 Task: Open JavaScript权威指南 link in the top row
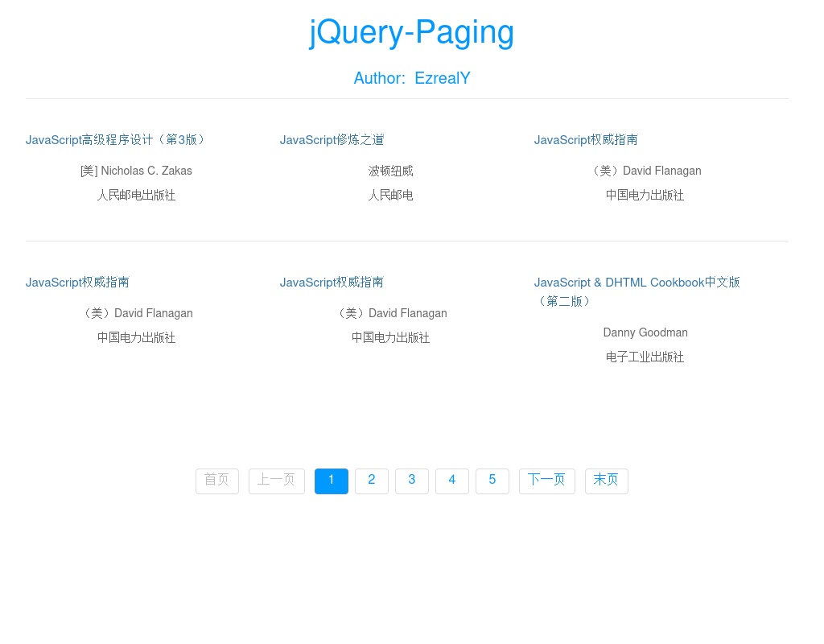coord(585,140)
